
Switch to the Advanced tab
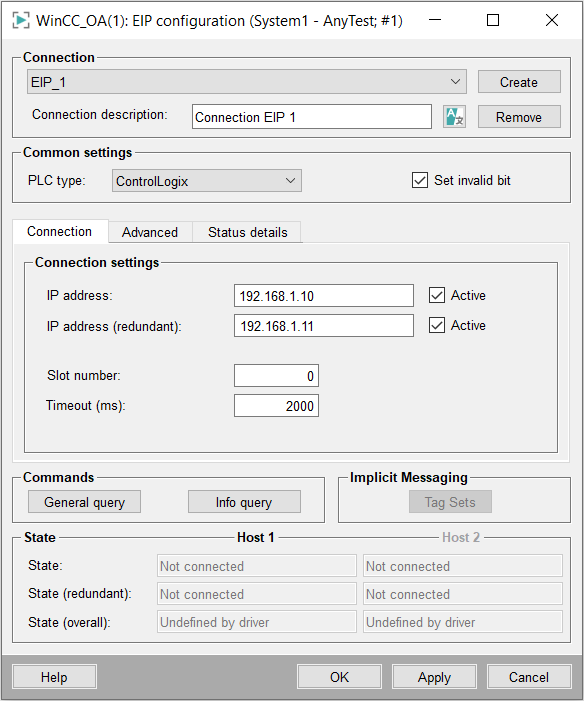coord(150,232)
